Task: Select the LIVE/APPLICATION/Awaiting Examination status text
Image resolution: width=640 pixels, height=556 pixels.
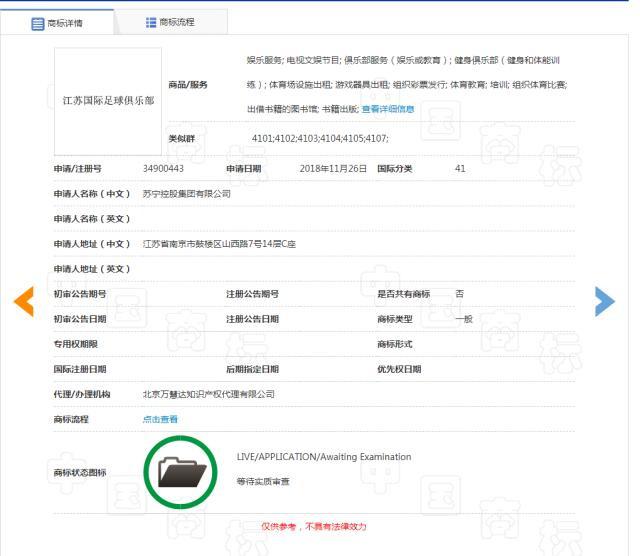Action: tap(324, 457)
